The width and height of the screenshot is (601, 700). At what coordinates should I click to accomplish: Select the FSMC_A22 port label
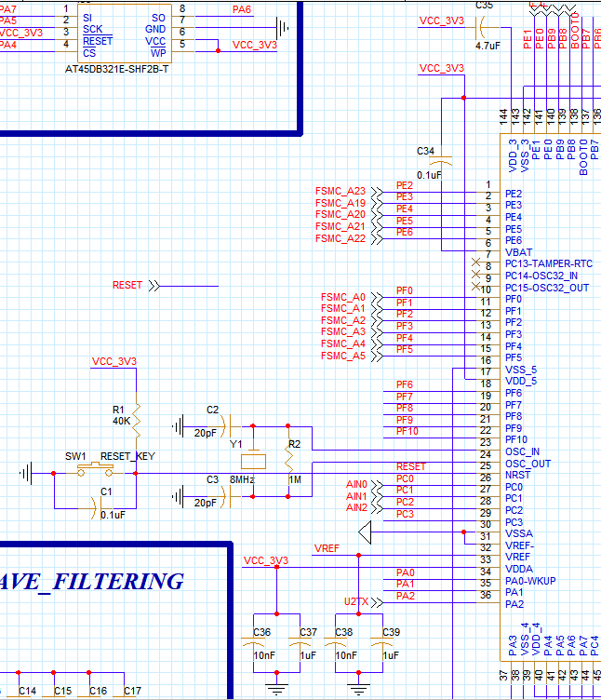click(341, 239)
